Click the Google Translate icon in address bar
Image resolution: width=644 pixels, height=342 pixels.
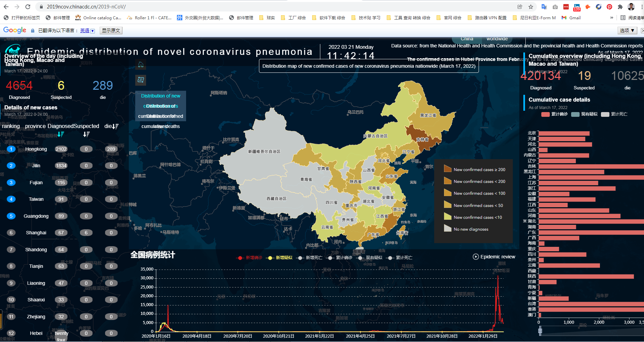pyautogui.click(x=544, y=6)
